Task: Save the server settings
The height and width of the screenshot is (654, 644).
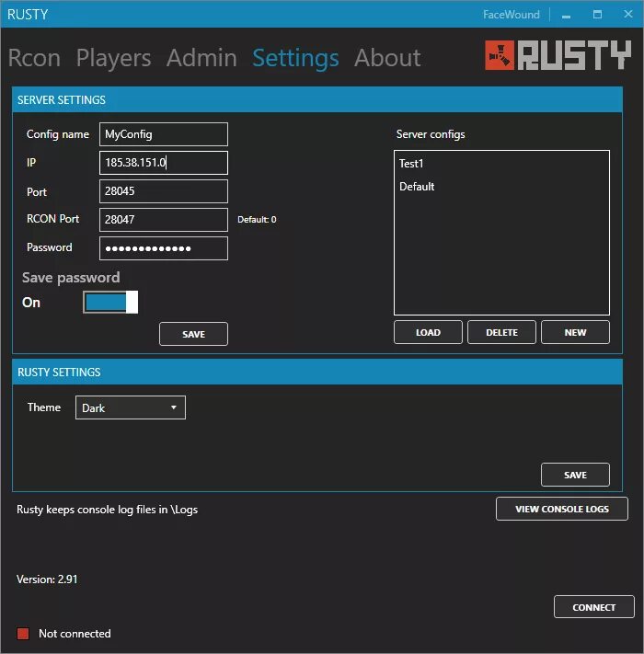Action: pos(193,334)
